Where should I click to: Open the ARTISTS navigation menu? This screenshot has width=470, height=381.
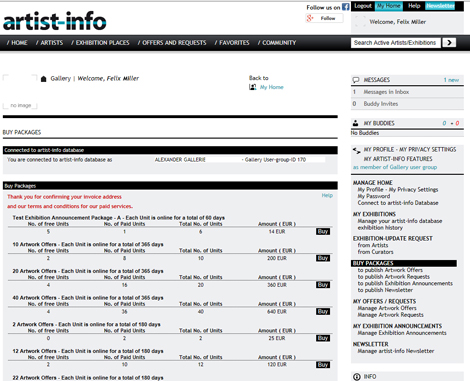[49, 43]
